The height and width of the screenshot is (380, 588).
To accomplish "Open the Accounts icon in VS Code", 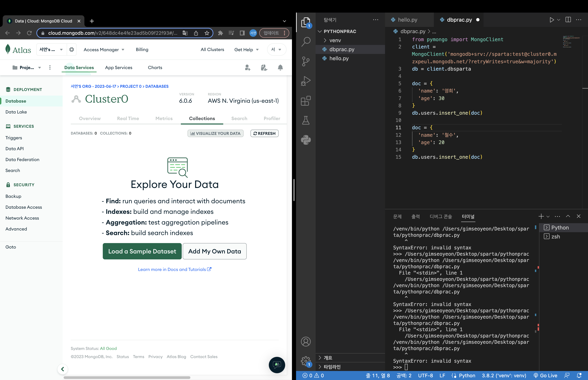I will click(306, 342).
